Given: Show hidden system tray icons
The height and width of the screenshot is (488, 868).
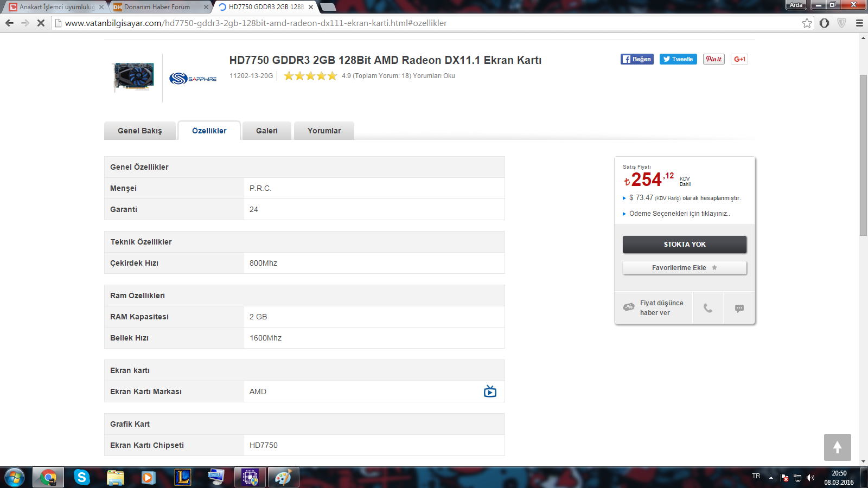Looking at the screenshot, I should 771,478.
